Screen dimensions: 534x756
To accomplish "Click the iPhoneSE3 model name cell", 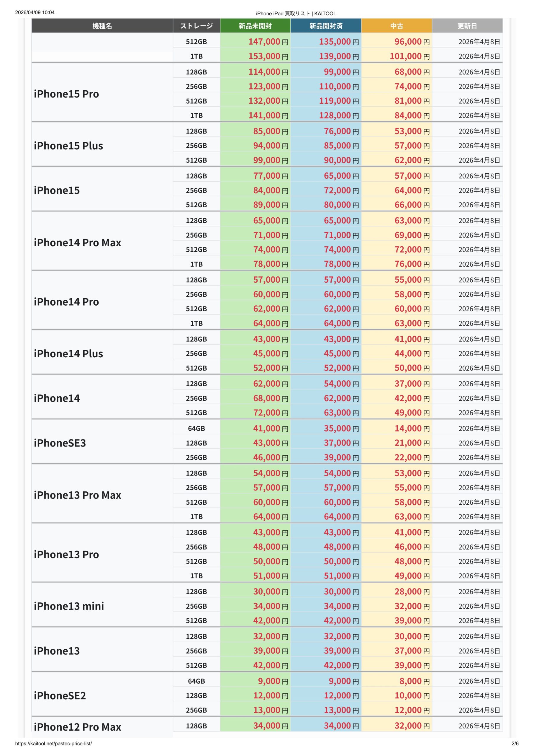I will click(x=60, y=443).
